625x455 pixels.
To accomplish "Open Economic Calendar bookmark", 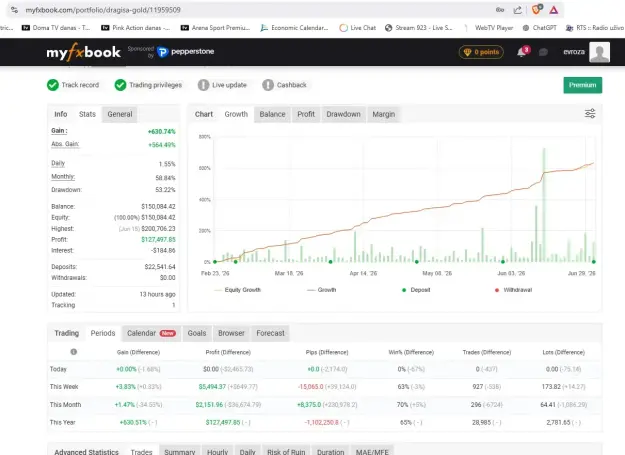I will pyautogui.click(x=294, y=28).
